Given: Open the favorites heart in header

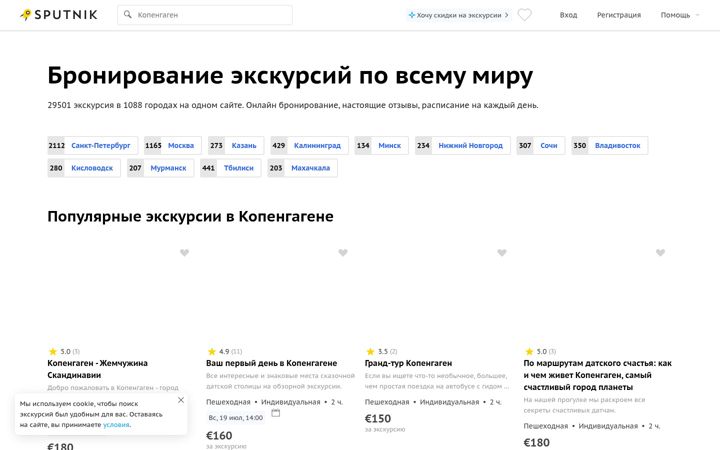Looking at the screenshot, I should (524, 15).
